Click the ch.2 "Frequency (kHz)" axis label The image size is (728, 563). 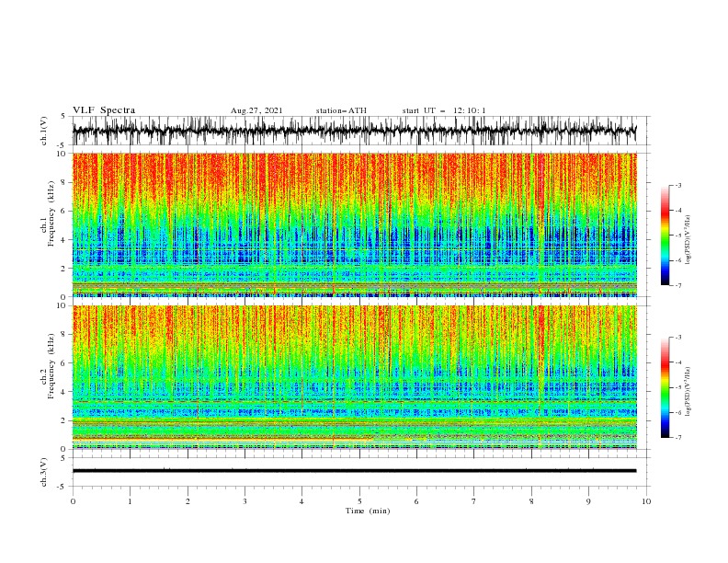[51, 366]
